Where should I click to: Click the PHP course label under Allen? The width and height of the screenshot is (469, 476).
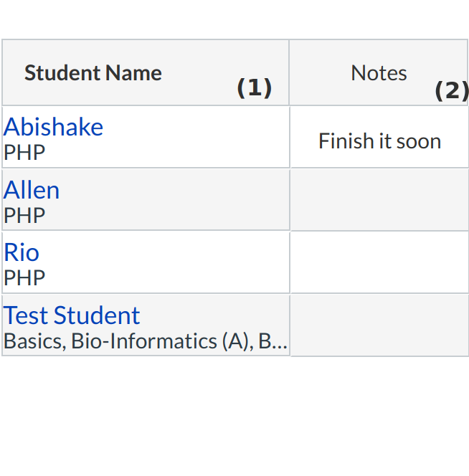[24, 215]
